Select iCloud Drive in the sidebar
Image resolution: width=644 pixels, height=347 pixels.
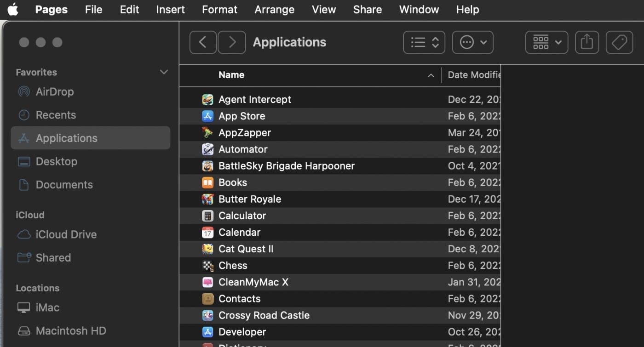click(x=91, y=234)
